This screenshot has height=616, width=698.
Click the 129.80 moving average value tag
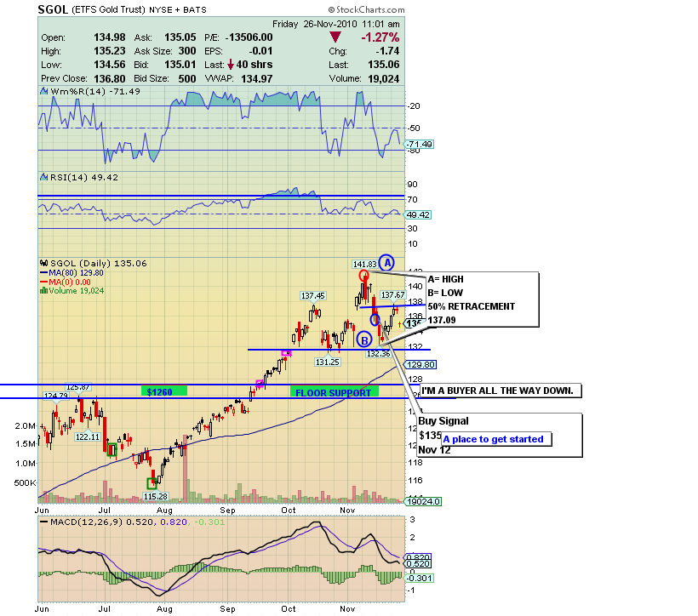(421, 365)
